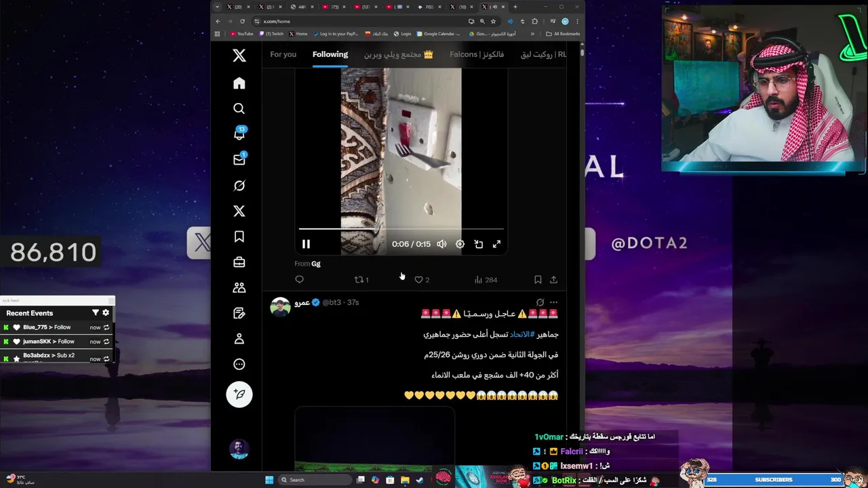This screenshot has width=868, height=488.
Task: Open the (1) Twitch bookmark
Action: coord(271,34)
